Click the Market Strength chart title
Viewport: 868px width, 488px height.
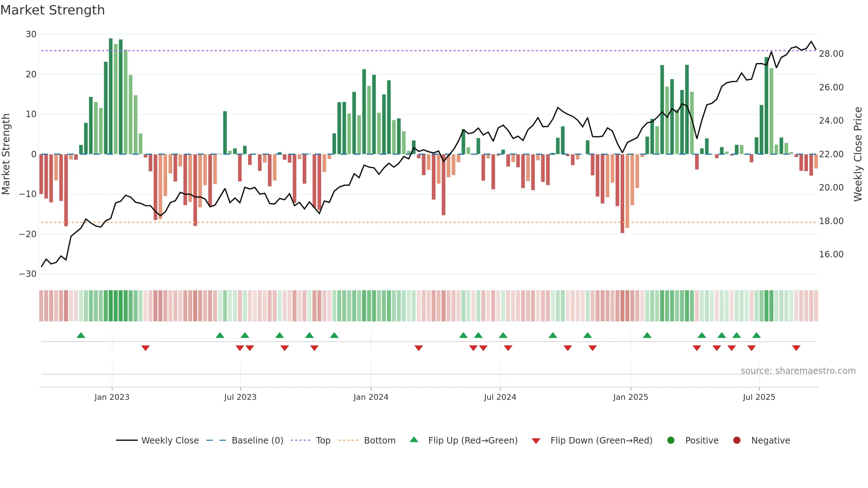point(53,10)
